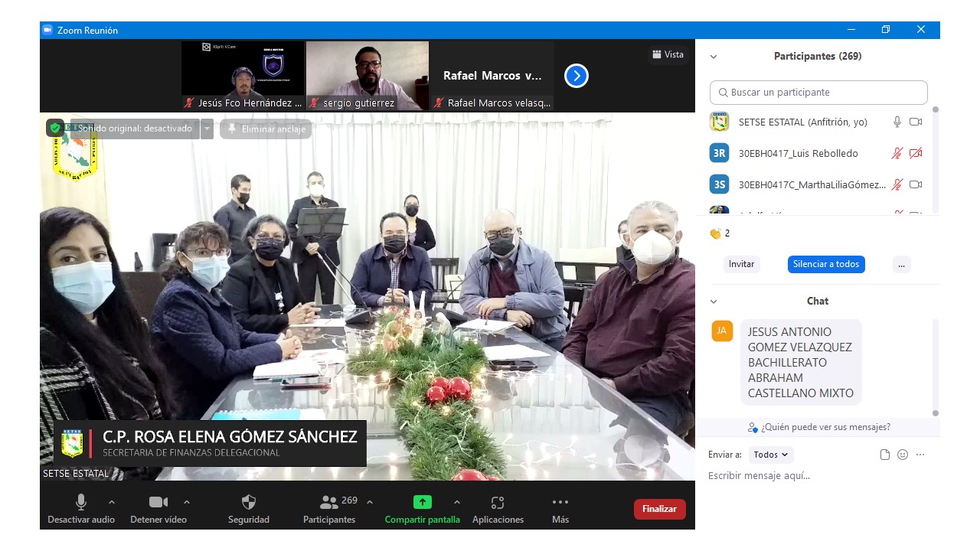Select Jesús Fco Hernández video thumbnail

242,76
